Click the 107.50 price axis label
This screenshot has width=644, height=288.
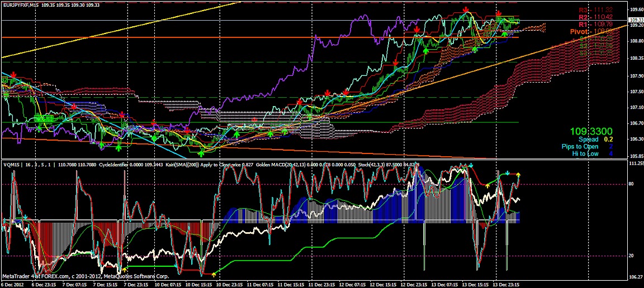636,92
